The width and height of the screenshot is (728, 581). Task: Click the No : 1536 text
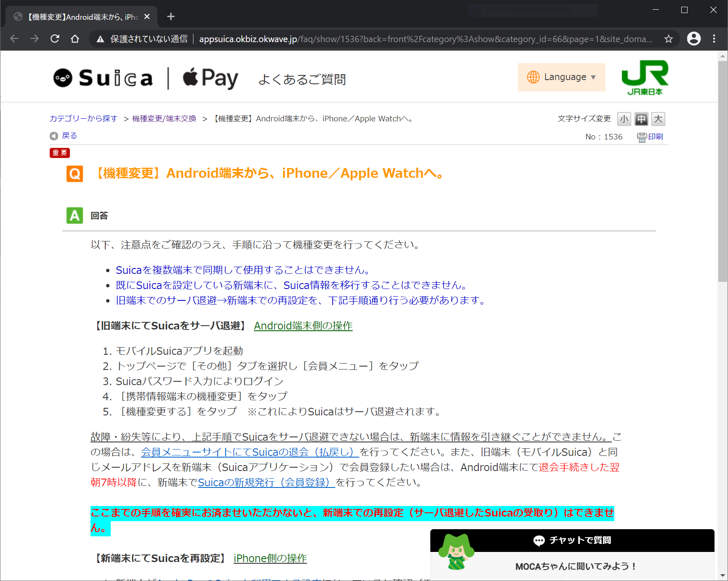[x=604, y=137]
